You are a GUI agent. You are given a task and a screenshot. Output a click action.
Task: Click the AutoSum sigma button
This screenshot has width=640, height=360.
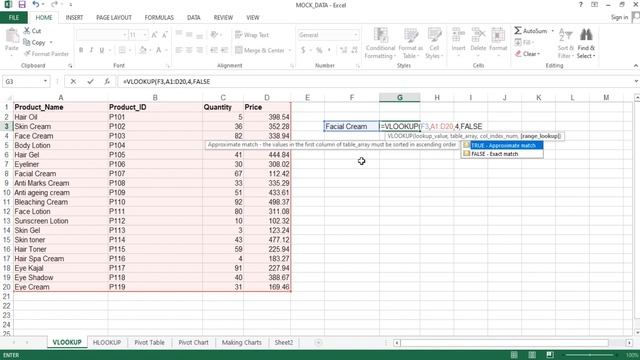point(530,31)
